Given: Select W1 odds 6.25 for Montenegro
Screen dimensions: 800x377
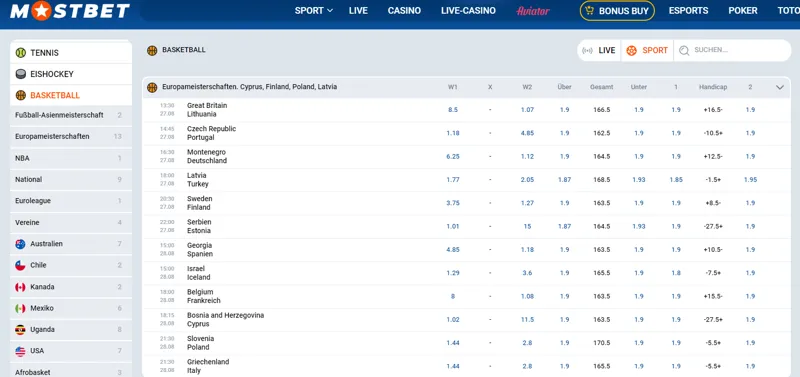Looking at the screenshot, I should [x=453, y=157].
